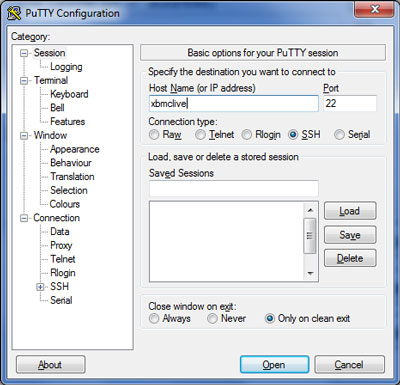
Task: Click the Open button
Action: [274, 365]
